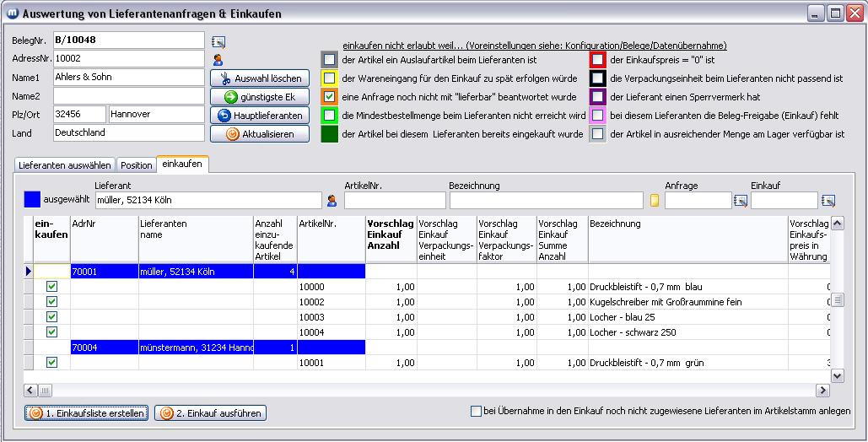The width and height of the screenshot is (868, 442).
Task: Enable the 'bei Übernahme in den Einkauf' checkbox
Action: pyautogui.click(x=477, y=412)
